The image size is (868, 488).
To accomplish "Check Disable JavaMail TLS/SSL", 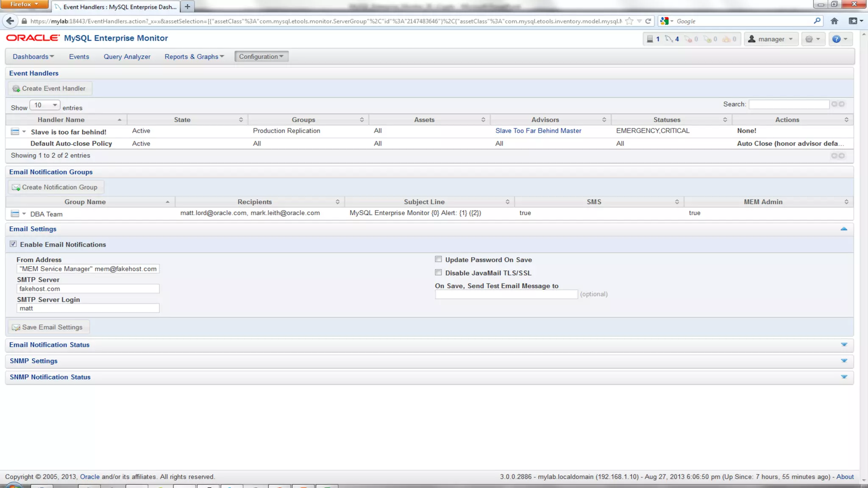I will coord(438,272).
